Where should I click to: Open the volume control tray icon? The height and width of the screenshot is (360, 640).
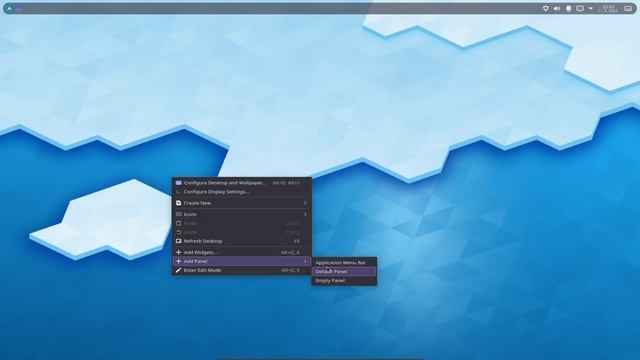pos(557,9)
